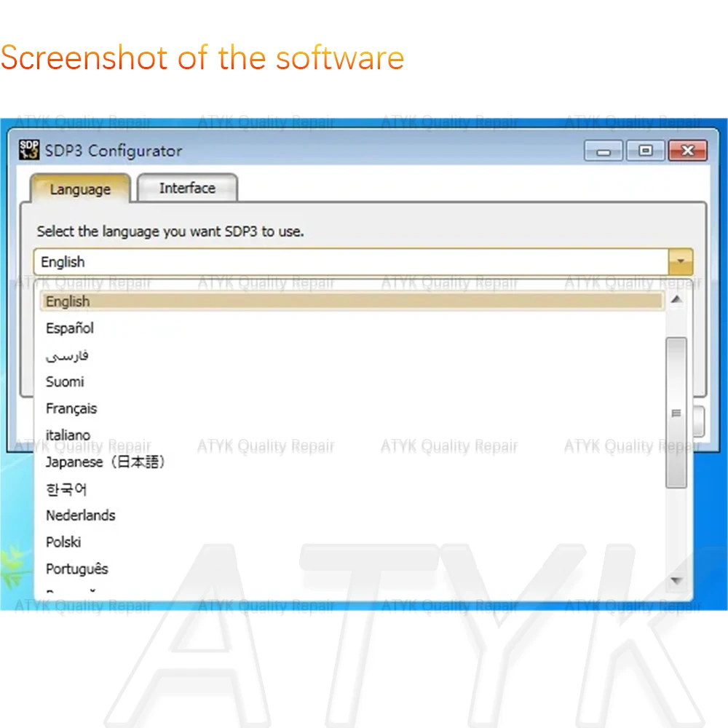This screenshot has height=728, width=728.
Task: Select Polski in the language list
Action: tap(352, 542)
